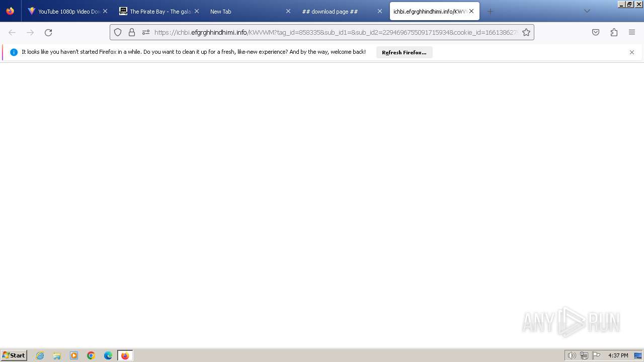
Task: Close the ichbi.efgrghhindhimi.info tab
Action: 471,11
